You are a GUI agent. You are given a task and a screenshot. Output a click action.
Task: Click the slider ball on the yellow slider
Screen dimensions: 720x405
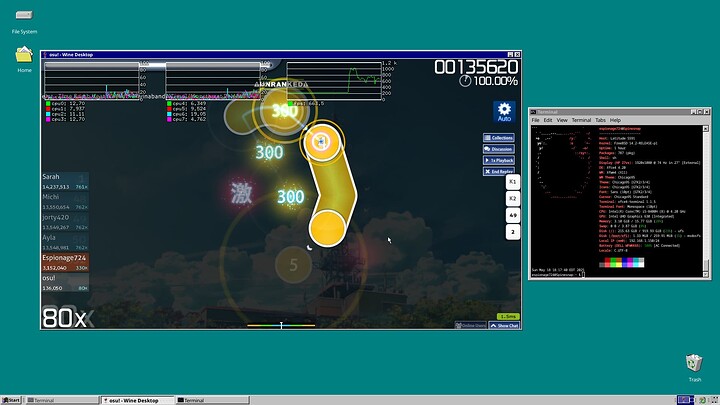click(x=321, y=142)
